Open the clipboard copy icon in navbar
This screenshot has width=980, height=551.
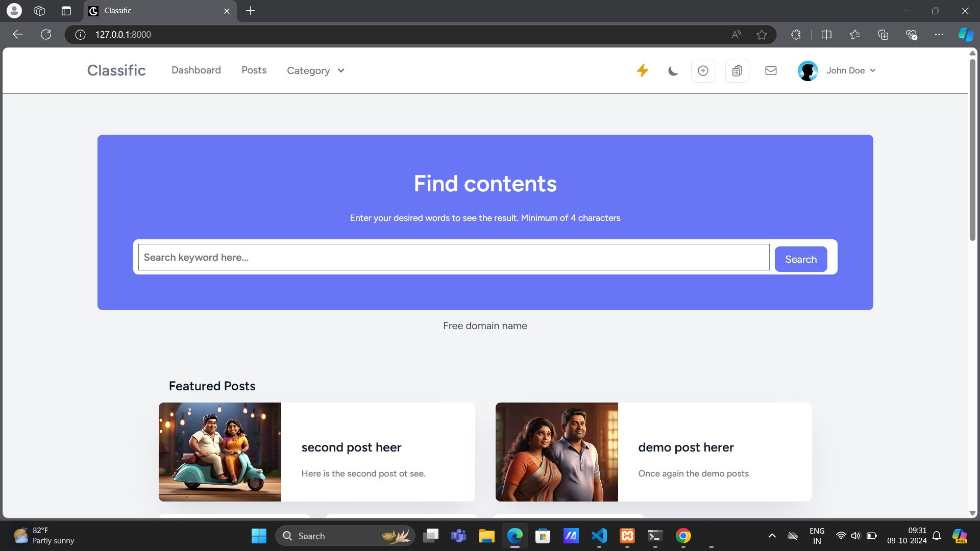click(737, 70)
